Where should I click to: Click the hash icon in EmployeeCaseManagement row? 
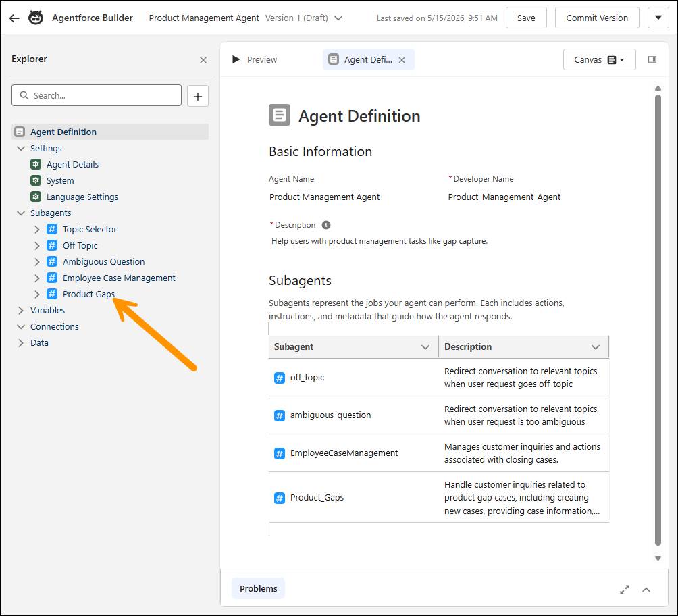tap(280, 453)
